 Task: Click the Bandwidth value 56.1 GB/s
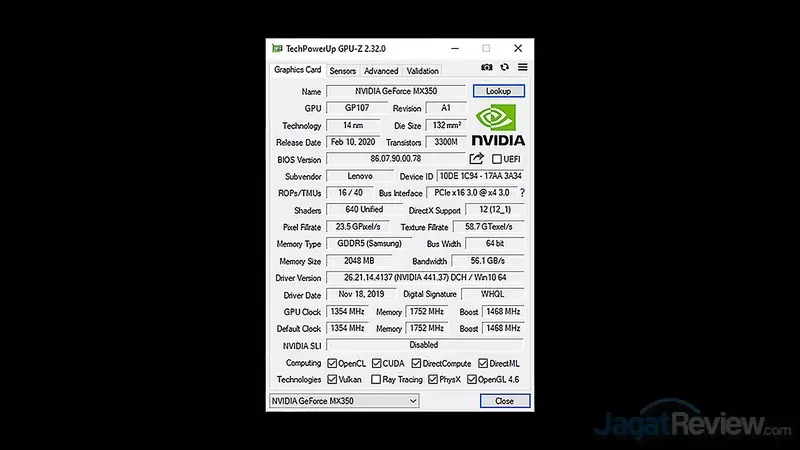point(488,261)
